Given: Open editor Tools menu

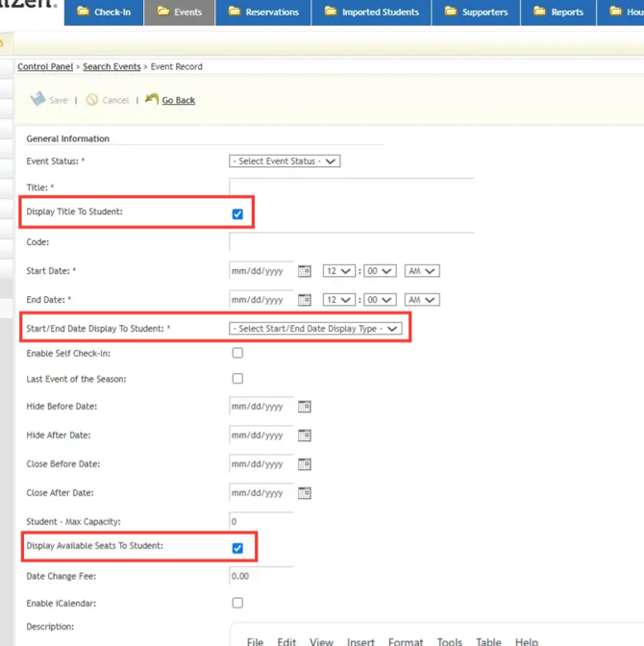Looking at the screenshot, I should pos(450,642).
